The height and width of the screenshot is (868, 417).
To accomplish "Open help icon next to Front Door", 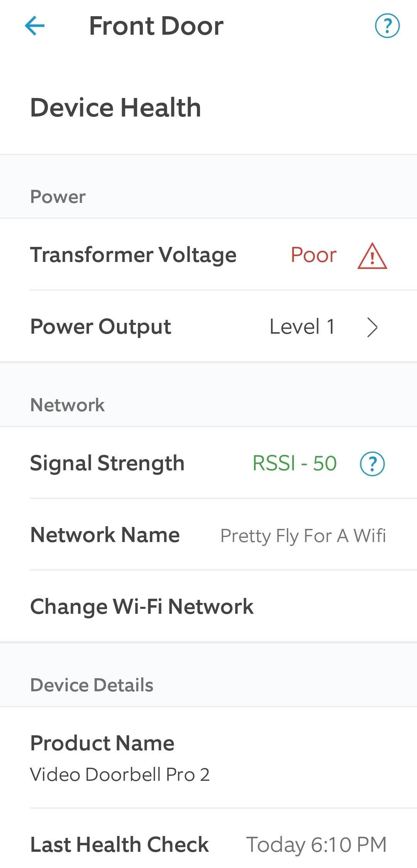I will [387, 26].
